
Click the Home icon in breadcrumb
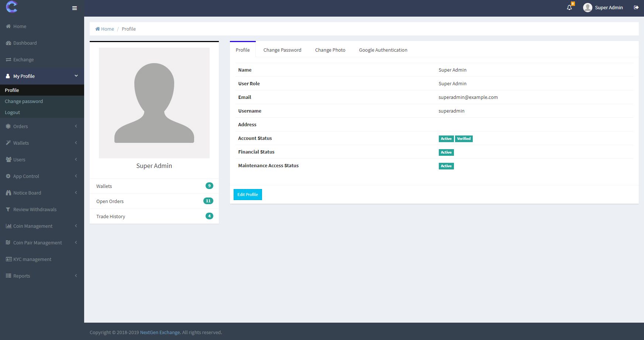(98, 29)
